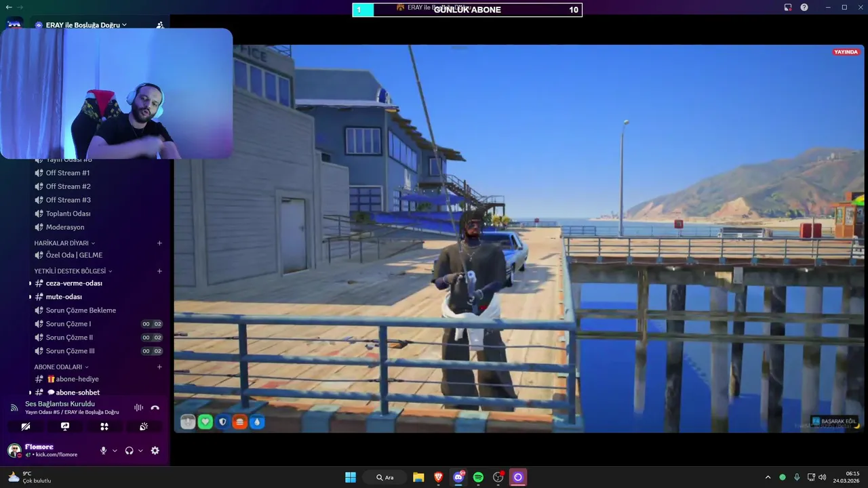Open File Explorer from the taskbar
868x488 pixels.
tap(418, 477)
